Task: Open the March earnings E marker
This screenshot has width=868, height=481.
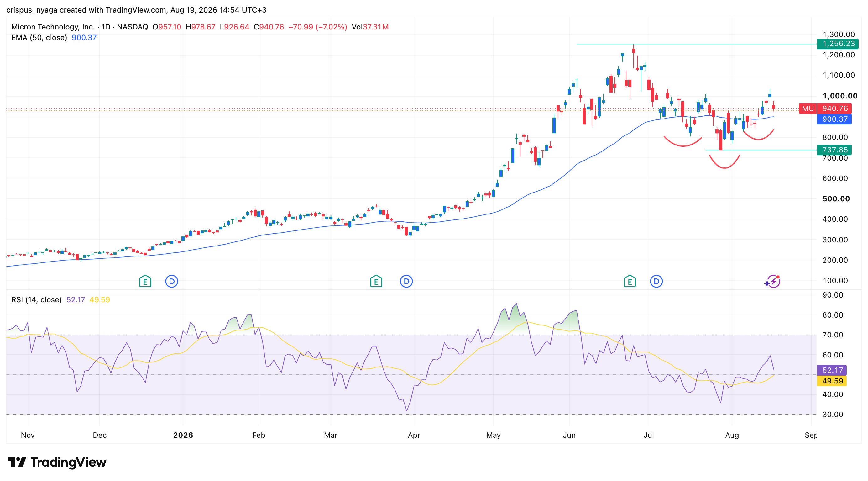Action: coord(376,281)
